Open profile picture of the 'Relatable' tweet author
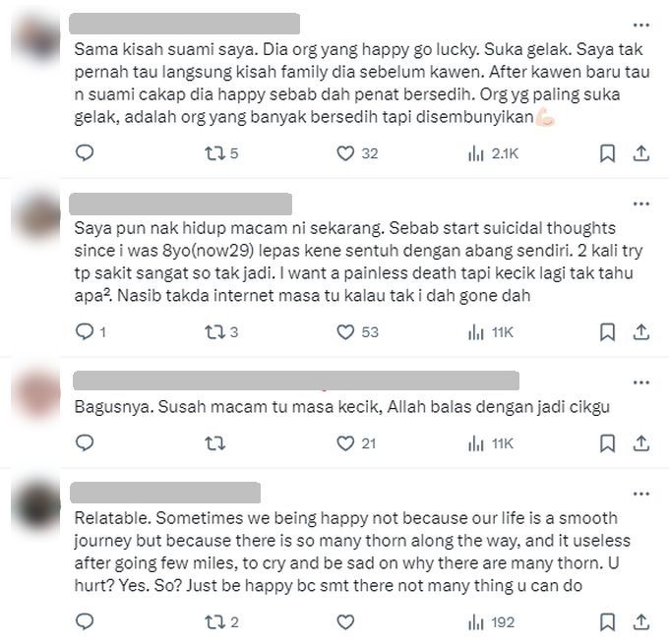Screen dimensions: 669x644 pyautogui.click(x=38, y=505)
